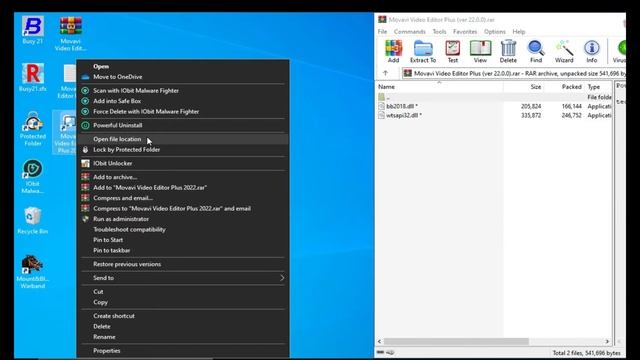Click the Info toolbar icon

(591, 51)
